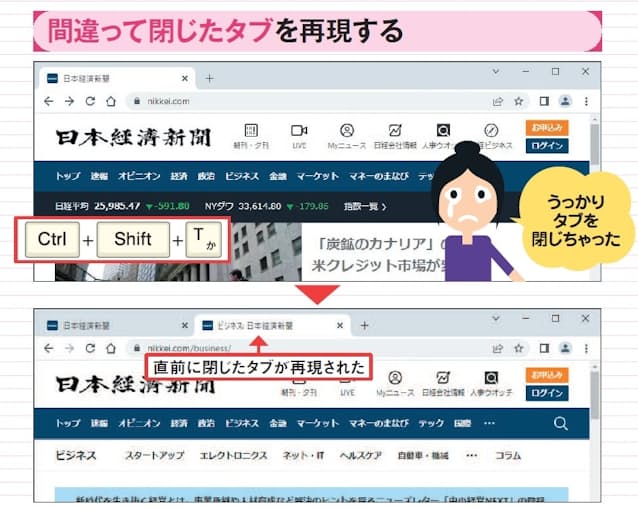Screen dimensions: 638x508
Task: Click the back arrow in the top browser window
Action: [49, 101]
